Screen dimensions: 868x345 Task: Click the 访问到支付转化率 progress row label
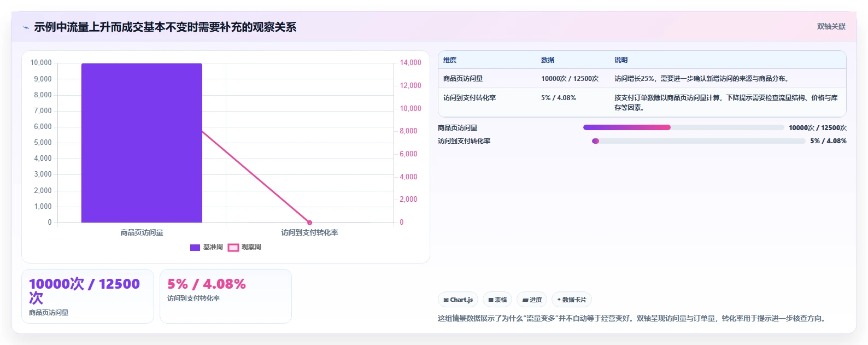pos(464,141)
